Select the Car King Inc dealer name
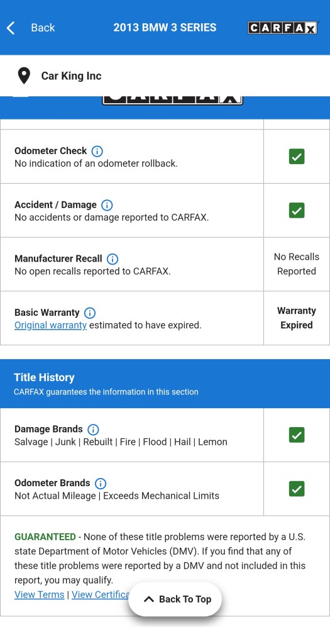Image resolution: width=330 pixels, height=644 pixels. click(72, 76)
